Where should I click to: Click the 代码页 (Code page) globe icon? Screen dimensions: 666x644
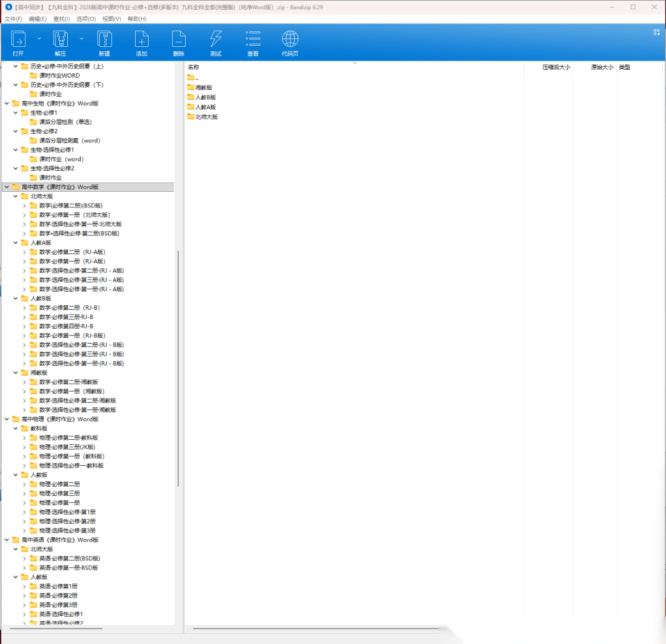point(290,40)
